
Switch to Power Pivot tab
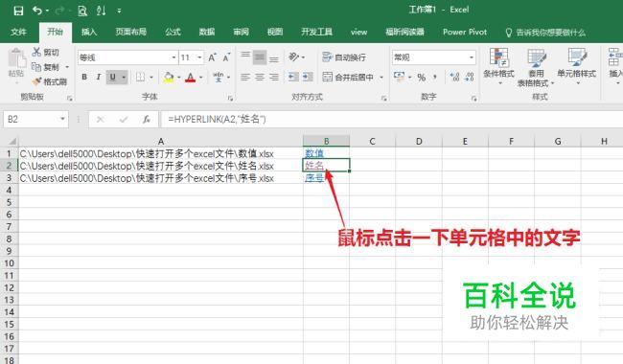pyautogui.click(x=465, y=33)
